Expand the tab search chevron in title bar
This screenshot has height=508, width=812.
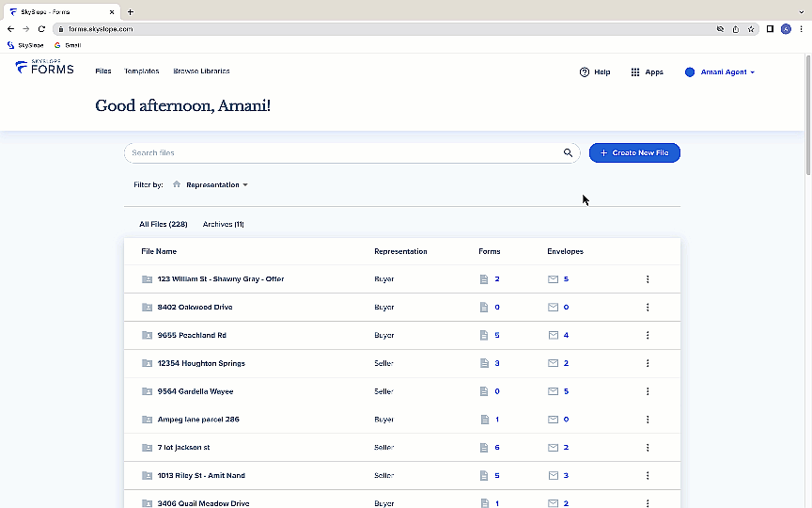point(801,12)
